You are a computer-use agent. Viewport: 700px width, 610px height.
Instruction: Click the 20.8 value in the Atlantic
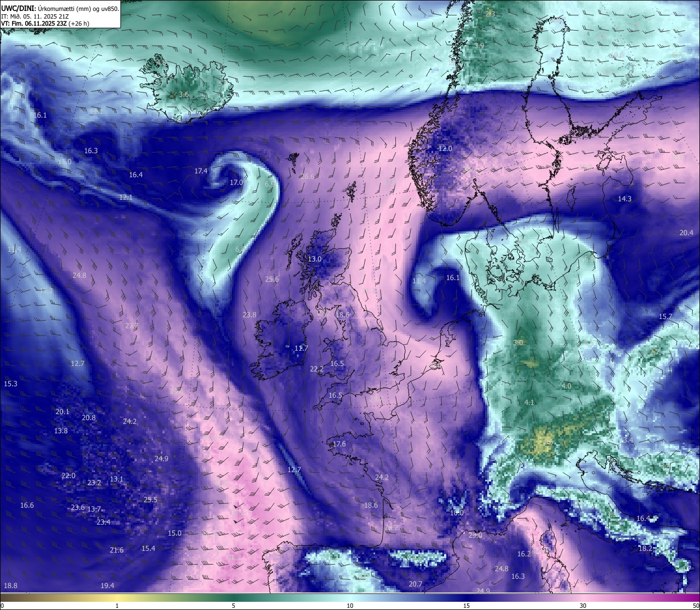(89, 418)
